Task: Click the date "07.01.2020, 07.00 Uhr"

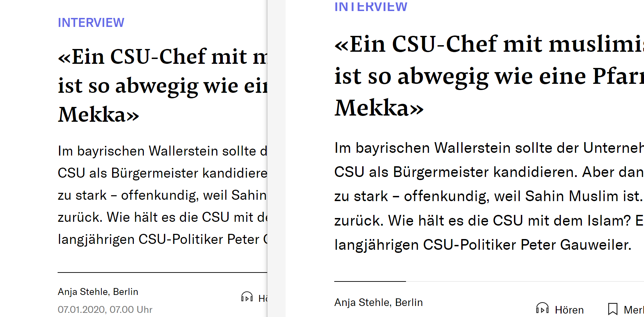Action: click(105, 309)
